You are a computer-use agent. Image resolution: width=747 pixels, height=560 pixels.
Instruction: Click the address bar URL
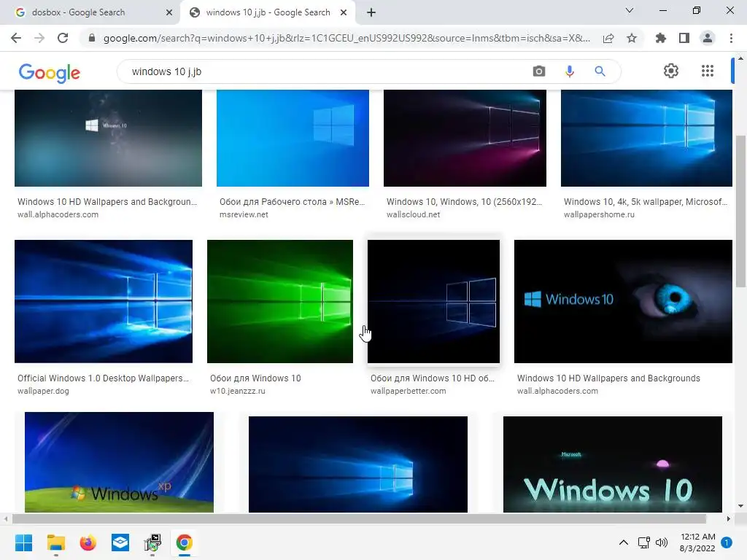[347, 38]
